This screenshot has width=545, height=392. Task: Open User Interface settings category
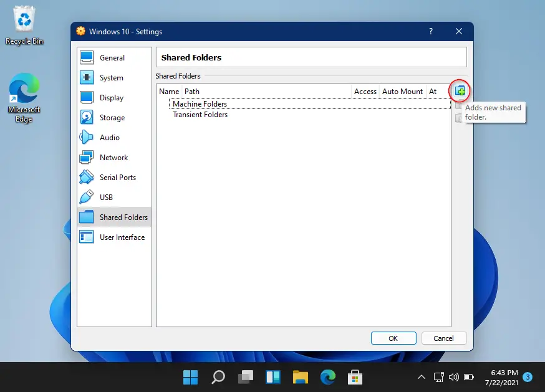click(x=114, y=237)
